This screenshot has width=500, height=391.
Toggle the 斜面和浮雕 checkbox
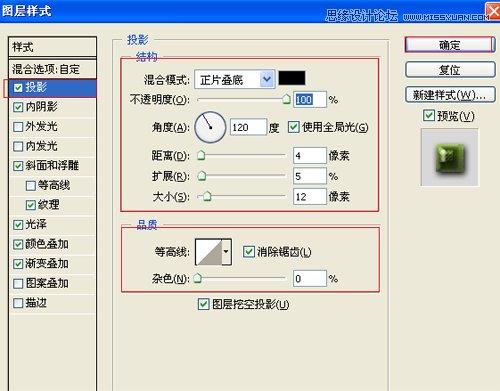pyautogui.click(x=18, y=166)
